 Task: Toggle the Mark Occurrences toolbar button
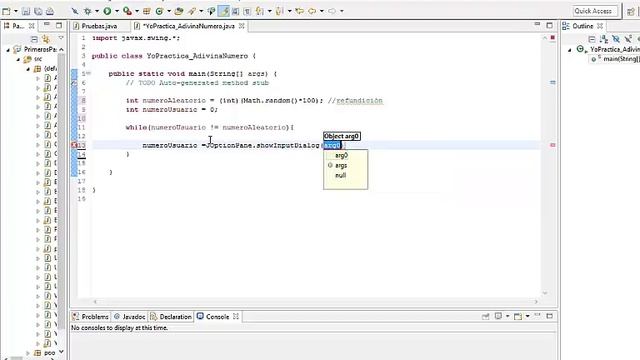click(224, 11)
